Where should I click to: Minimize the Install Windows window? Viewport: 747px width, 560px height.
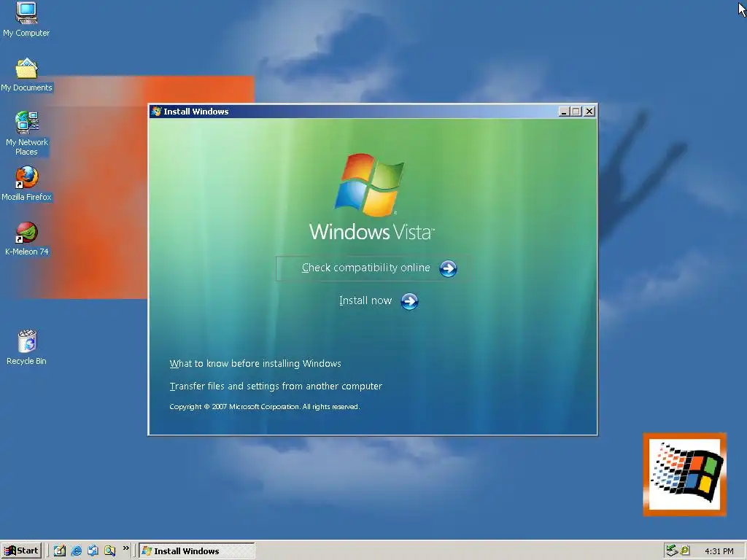pyautogui.click(x=564, y=112)
